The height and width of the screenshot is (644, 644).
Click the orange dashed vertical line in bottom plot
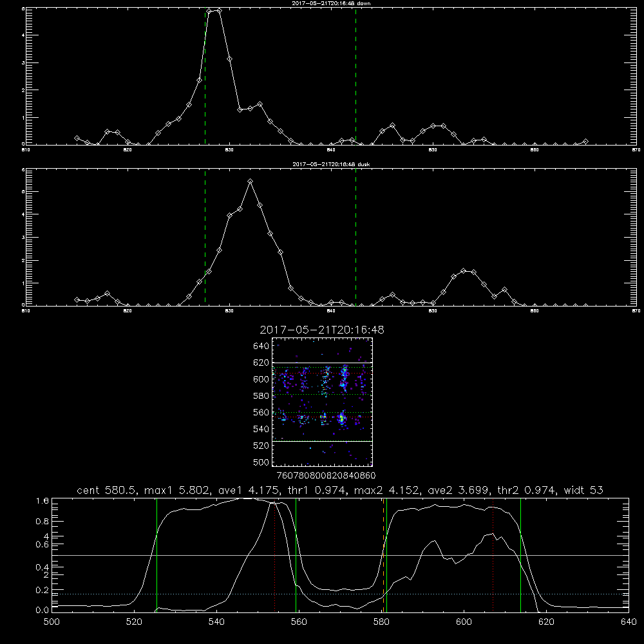coord(384,555)
